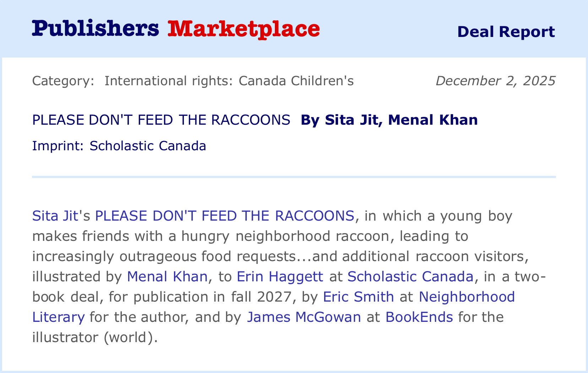This screenshot has width=588, height=373.
Task: Open the Menal Khan illustrator link in the paragraph
Action: click(167, 276)
